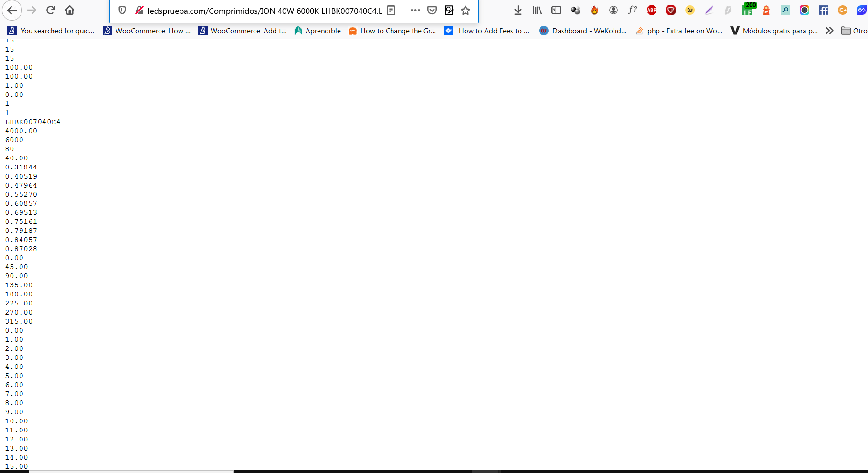Select the value 0.31844

point(21,167)
